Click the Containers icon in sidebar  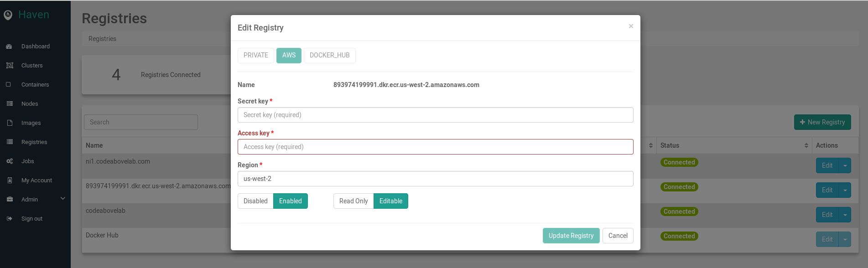pos(9,85)
